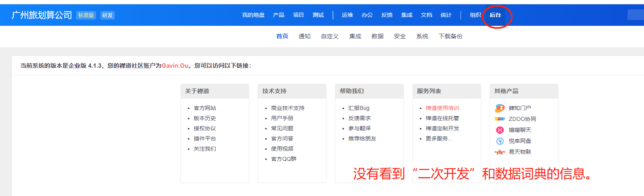Switch to the 通知 sub-tab

(x=304, y=36)
